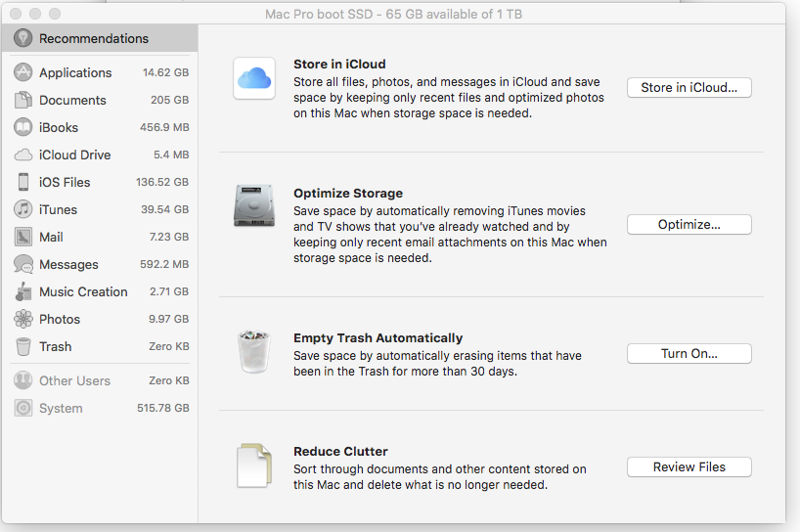Click the 9.97 GB Photos size
The height and width of the screenshot is (532, 800).
[169, 319]
